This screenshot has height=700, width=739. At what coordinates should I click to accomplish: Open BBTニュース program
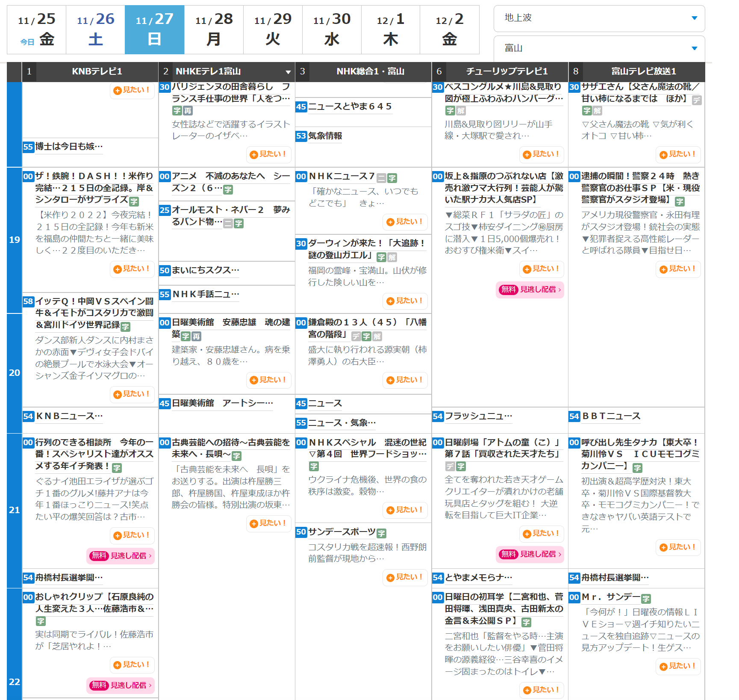click(611, 416)
